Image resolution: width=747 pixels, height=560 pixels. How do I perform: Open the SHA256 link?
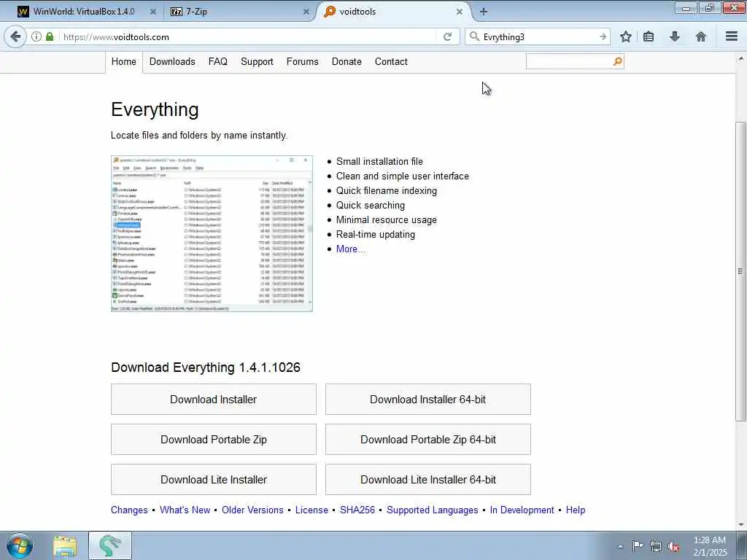click(357, 510)
